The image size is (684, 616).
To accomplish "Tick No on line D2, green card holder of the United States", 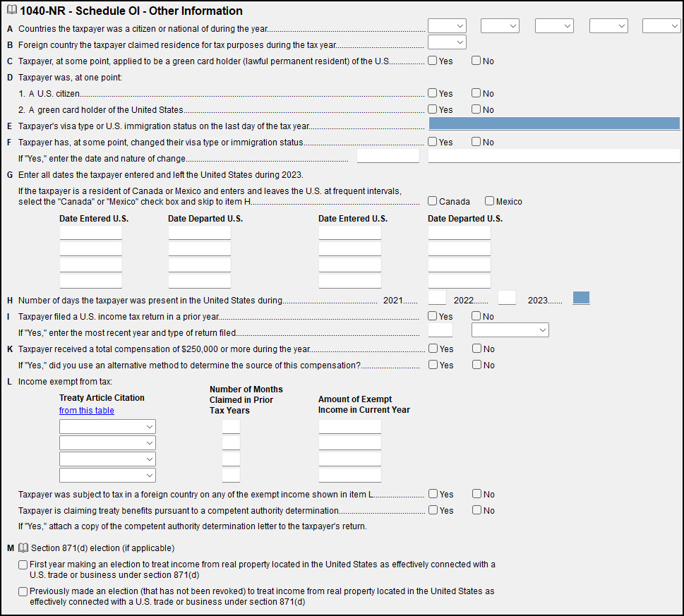I will coord(476,109).
